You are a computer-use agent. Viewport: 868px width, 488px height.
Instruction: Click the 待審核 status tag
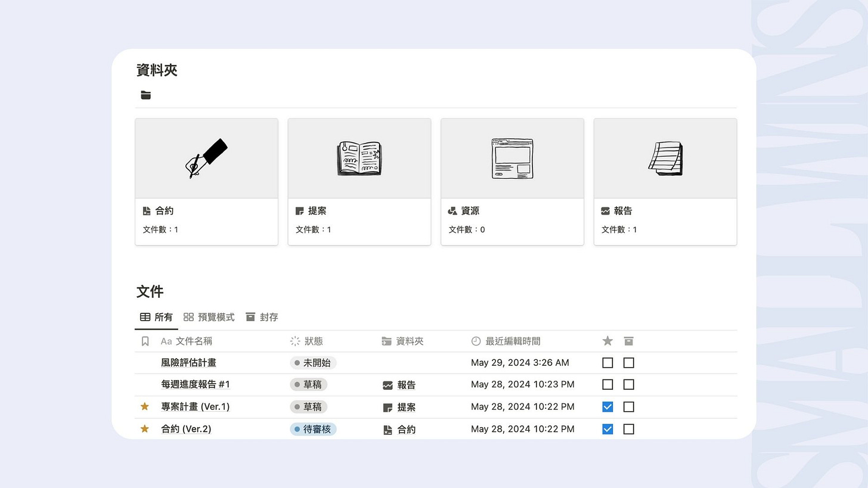313,429
